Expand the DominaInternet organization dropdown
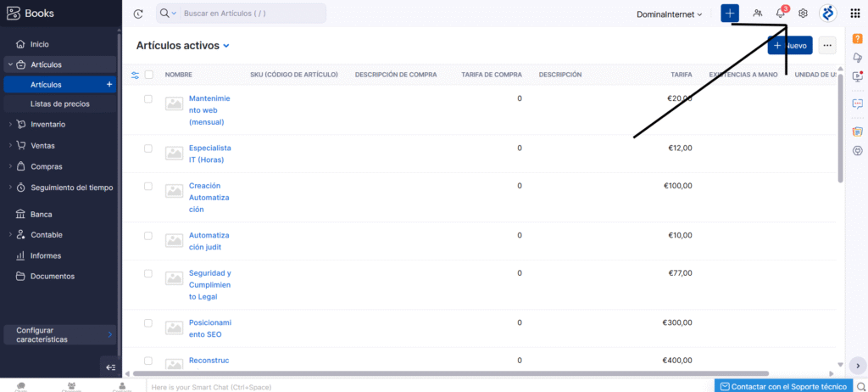 pos(670,14)
